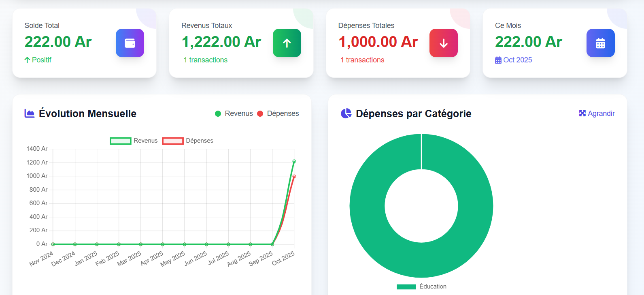The width and height of the screenshot is (644, 295).
Task: Expand the chart with Agrandir link
Action: click(x=601, y=113)
